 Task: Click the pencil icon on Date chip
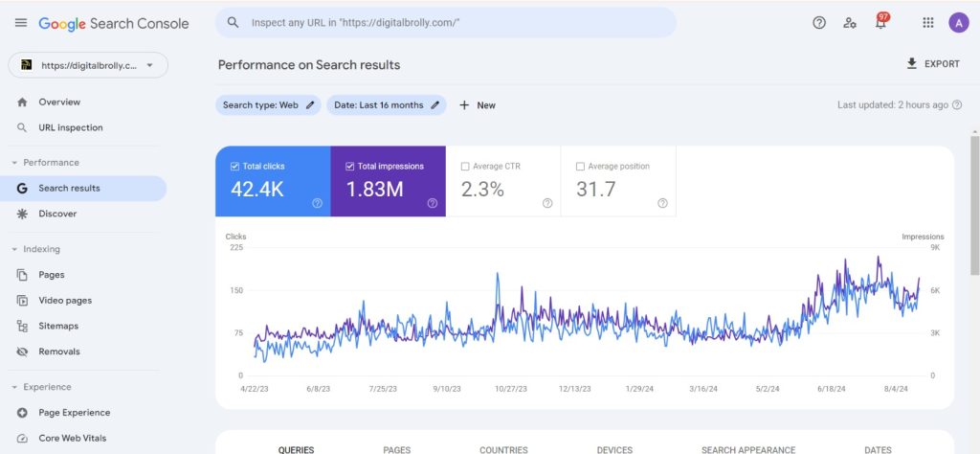435,105
